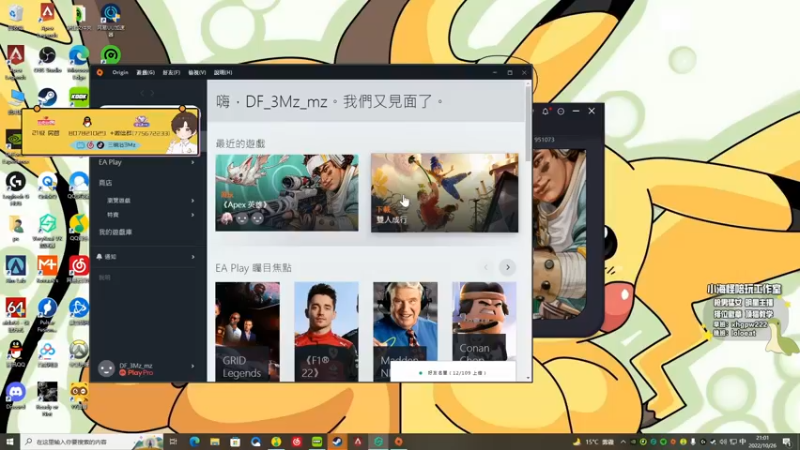Open the KOOK desktop shortcut
Image resolution: width=800 pixels, height=450 pixels.
click(x=79, y=96)
